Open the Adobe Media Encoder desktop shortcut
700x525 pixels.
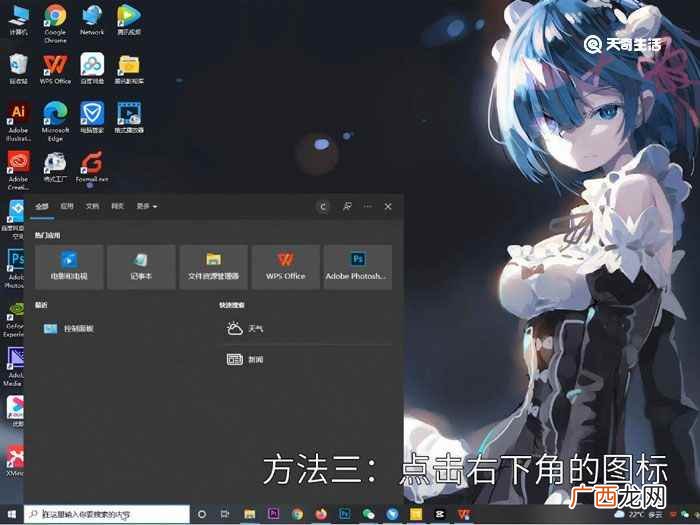point(14,367)
